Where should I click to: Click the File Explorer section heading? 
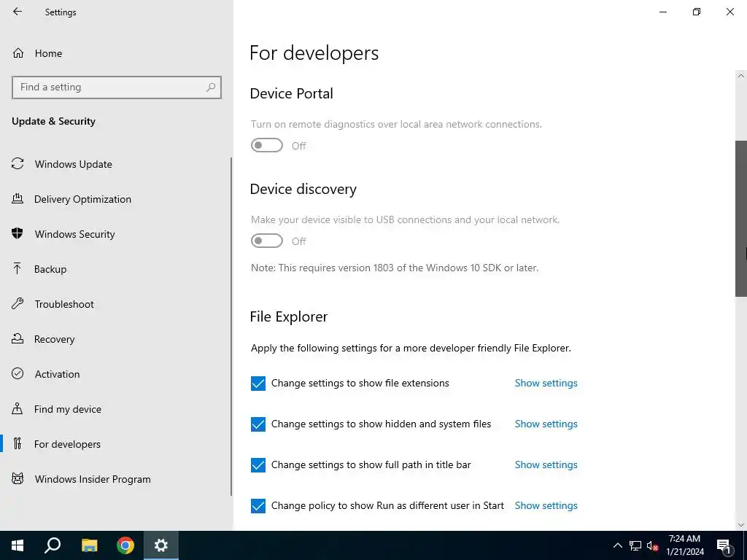pyautogui.click(x=289, y=316)
